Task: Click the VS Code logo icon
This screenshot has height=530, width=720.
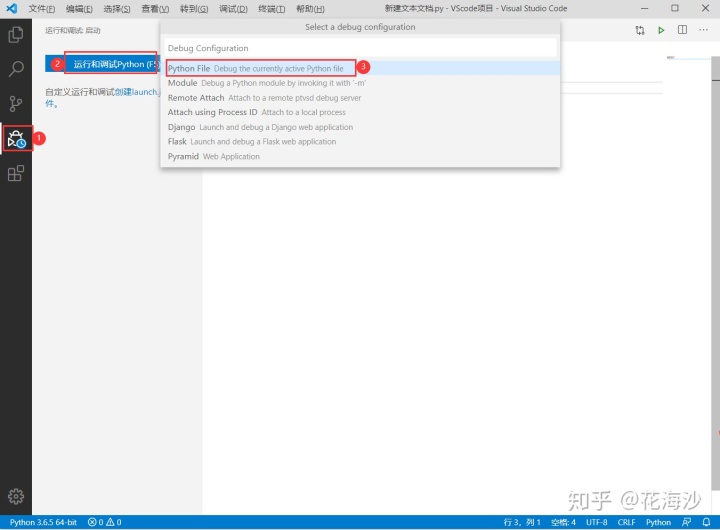Action: click(11, 8)
